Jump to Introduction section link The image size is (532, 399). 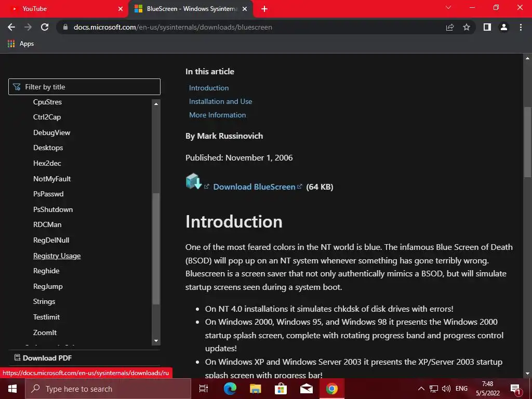[209, 88]
